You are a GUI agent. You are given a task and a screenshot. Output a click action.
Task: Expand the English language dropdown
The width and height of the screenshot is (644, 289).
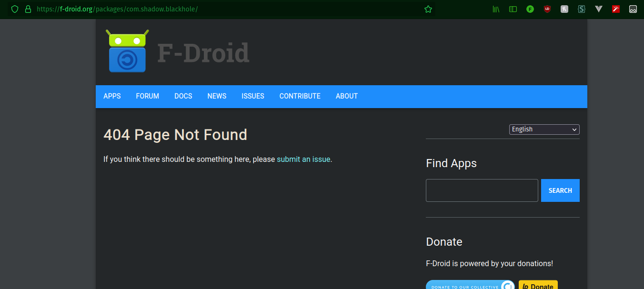click(x=544, y=130)
